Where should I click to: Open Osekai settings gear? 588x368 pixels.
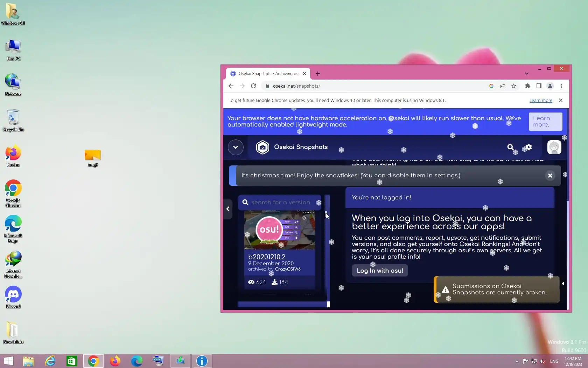[x=528, y=147]
